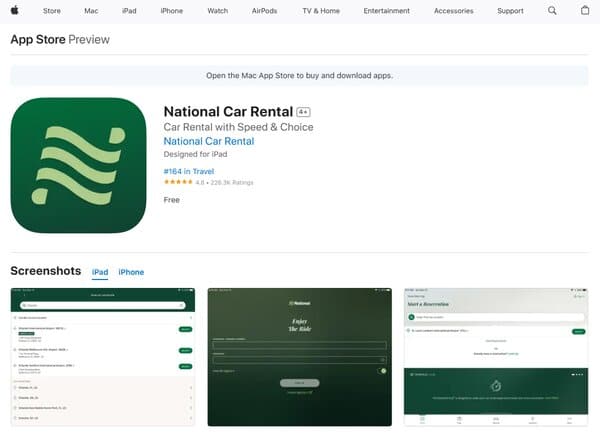Click the Free price label
Image resolution: width=600 pixels, height=440 pixels.
[171, 200]
